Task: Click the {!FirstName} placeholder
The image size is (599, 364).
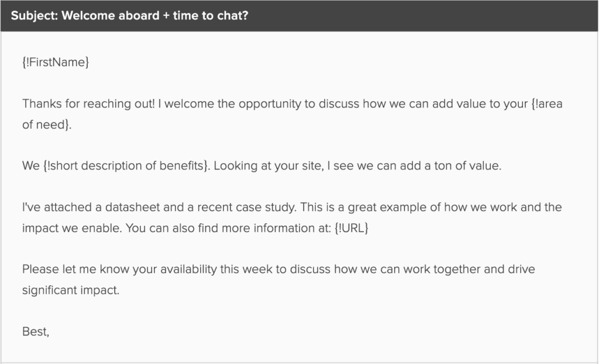Action: [56, 63]
